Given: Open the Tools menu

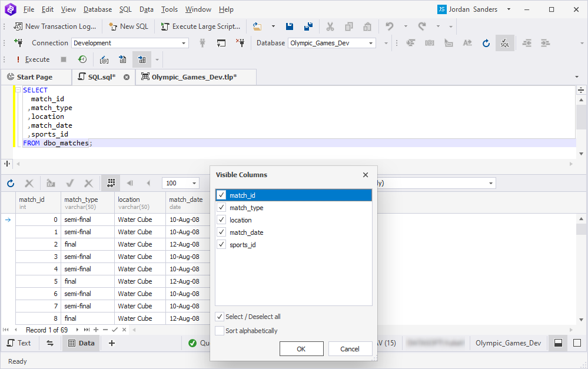Looking at the screenshot, I should [170, 9].
